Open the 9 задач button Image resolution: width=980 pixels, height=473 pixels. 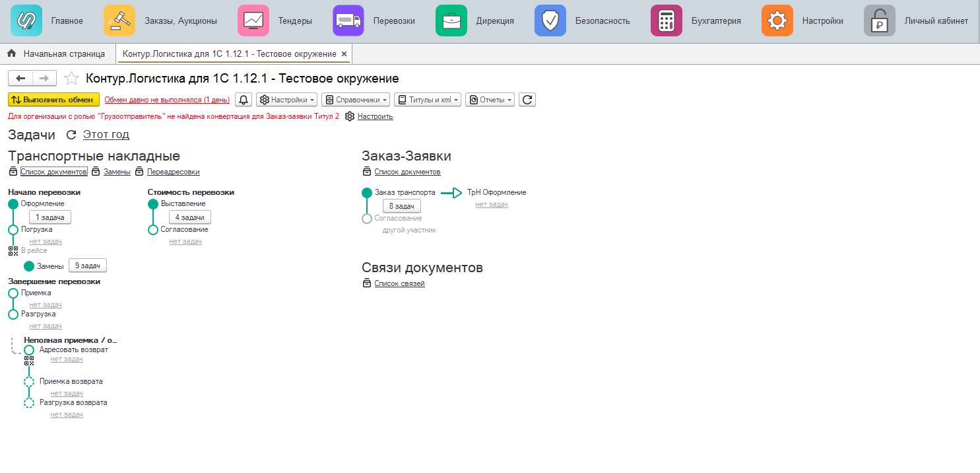pyautogui.click(x=88, y=266)
